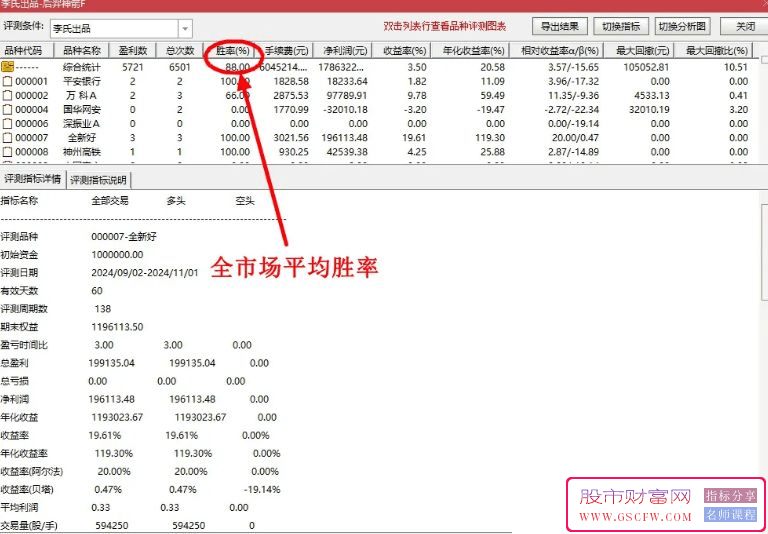The width and height of the screenshot is (768, 534).
Task: Sort by the 品种名称 column header
Action: click(82, 50)
